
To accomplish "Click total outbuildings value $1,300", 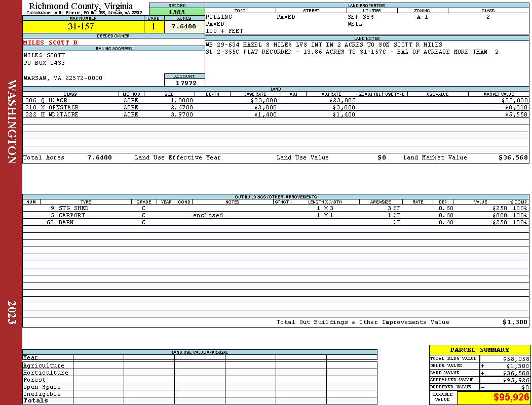I will point(515,322).
